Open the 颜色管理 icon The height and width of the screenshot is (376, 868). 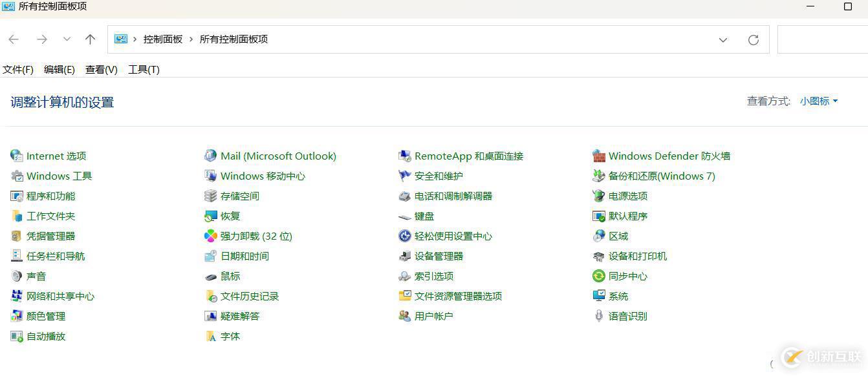16,316
